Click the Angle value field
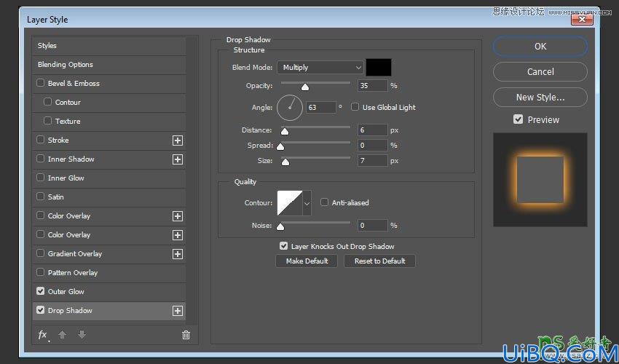Image resolution: width=619 pixels, height=364 pixels. (321, 108)
